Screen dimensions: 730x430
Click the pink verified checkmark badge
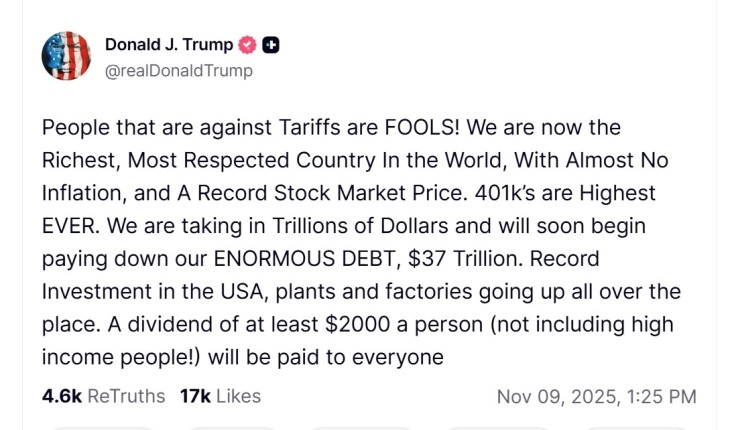[248, 45]
